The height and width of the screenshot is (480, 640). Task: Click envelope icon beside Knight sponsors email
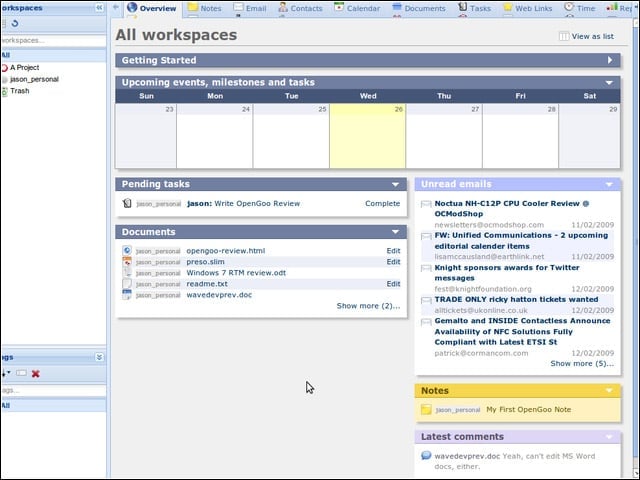click(x=426, y=268)
